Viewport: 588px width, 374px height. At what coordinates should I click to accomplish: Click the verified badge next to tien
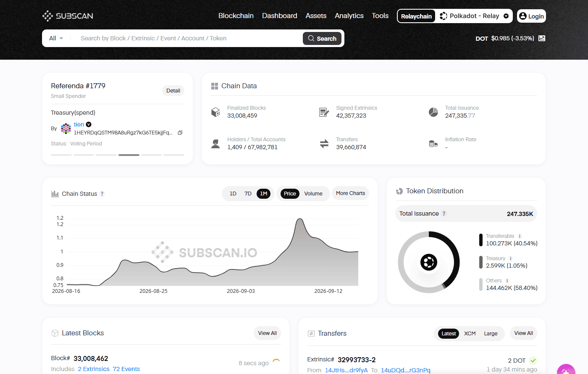(89, 124)
